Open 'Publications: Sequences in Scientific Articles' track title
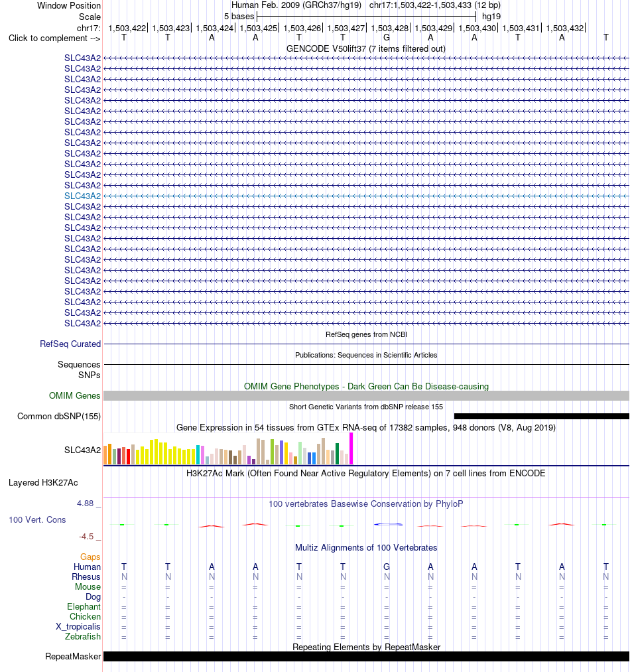630x672 pixels. tap(366, 355)
